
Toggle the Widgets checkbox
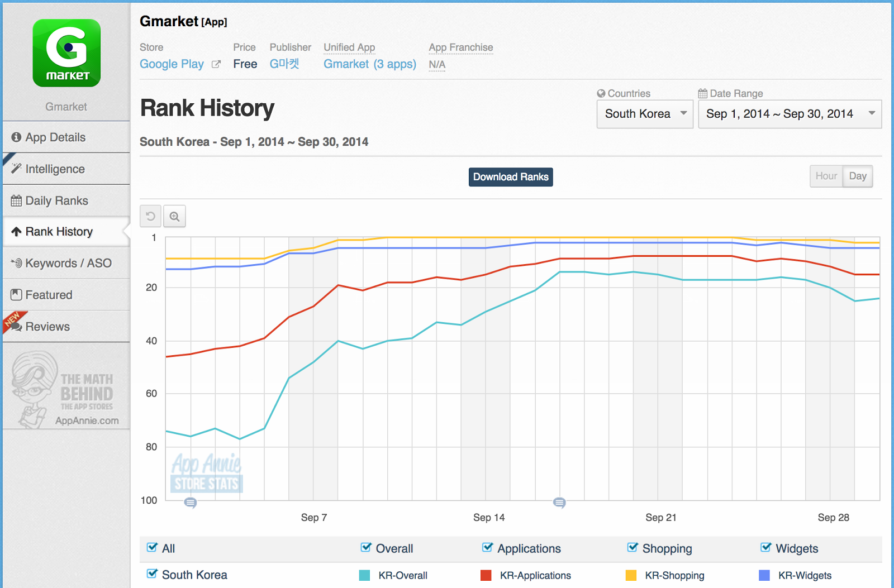point(766,547)
